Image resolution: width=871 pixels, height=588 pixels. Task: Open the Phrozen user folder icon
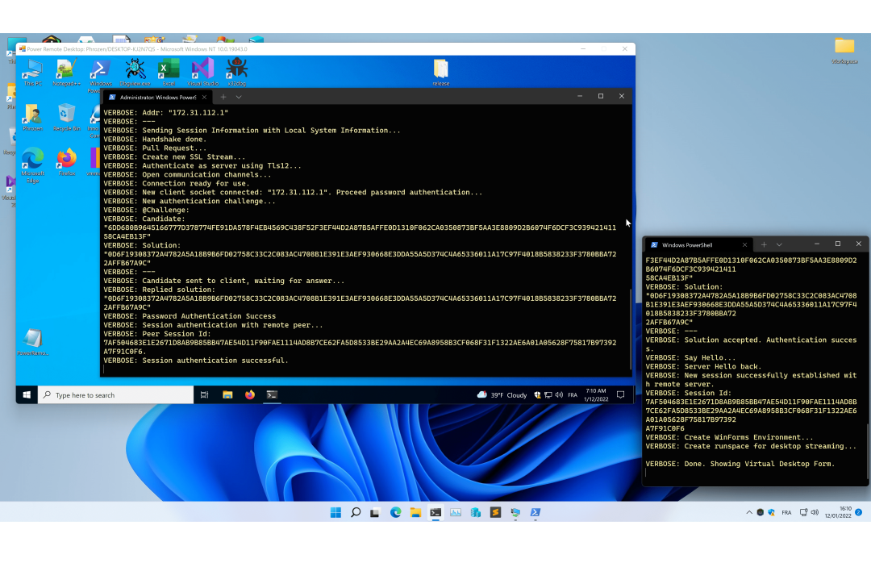(32, 117)
